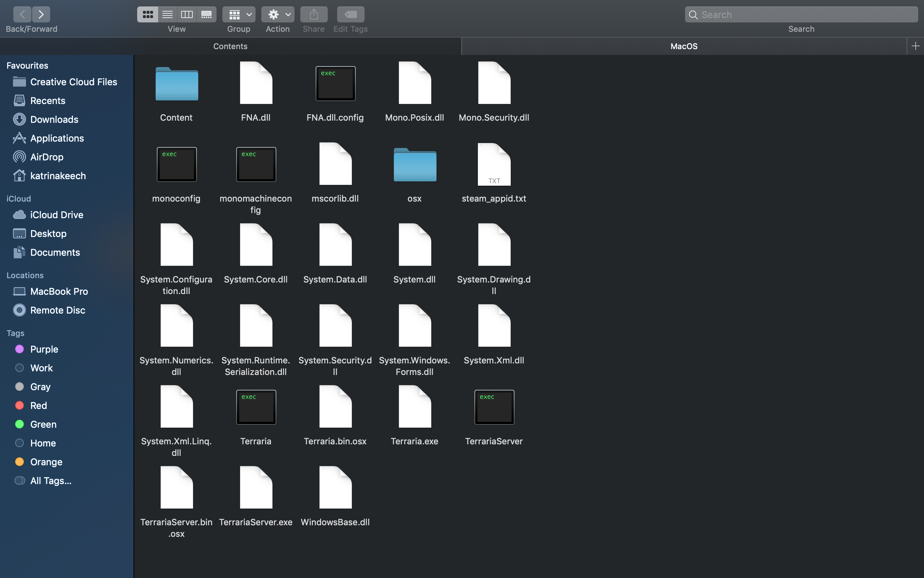Select MacBook Pro under Locations

[x=67, y=291]
